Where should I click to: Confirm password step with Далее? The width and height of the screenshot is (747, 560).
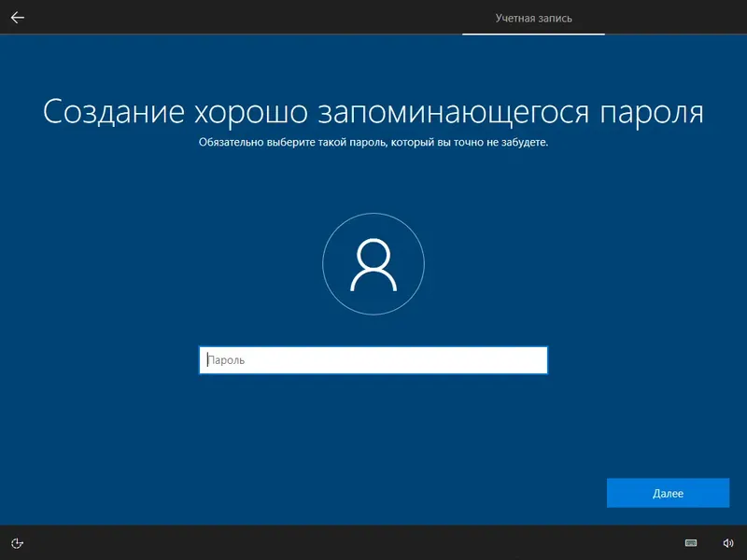click(x=668, y=493)
